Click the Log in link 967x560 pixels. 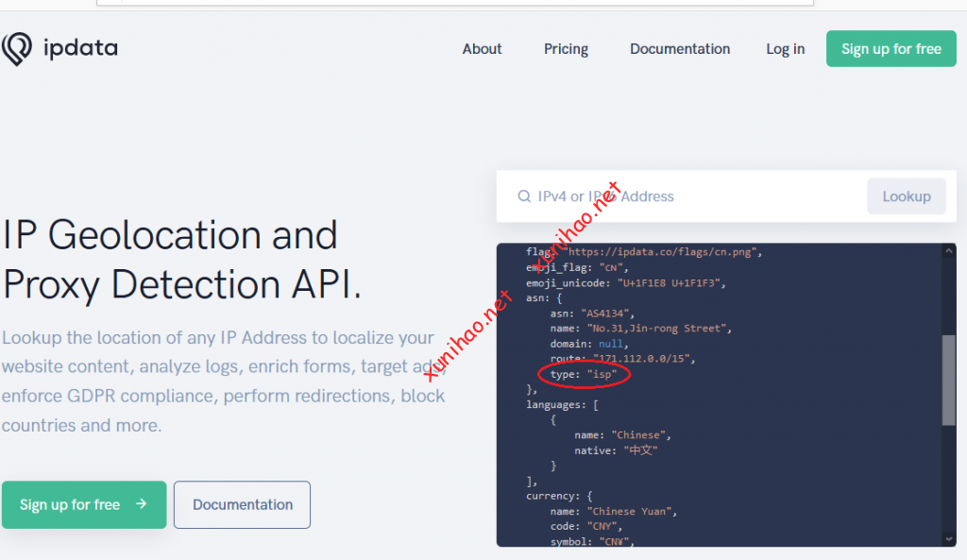pos(785,49)
